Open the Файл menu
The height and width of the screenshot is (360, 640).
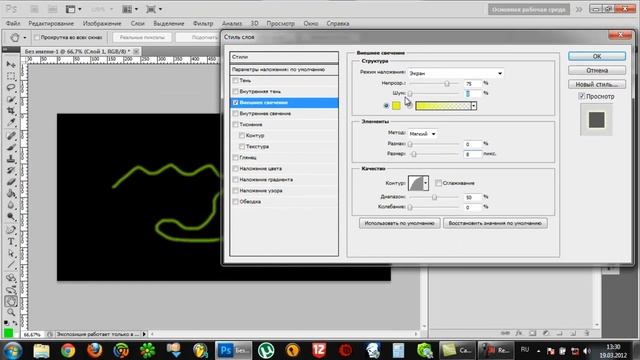13,24
